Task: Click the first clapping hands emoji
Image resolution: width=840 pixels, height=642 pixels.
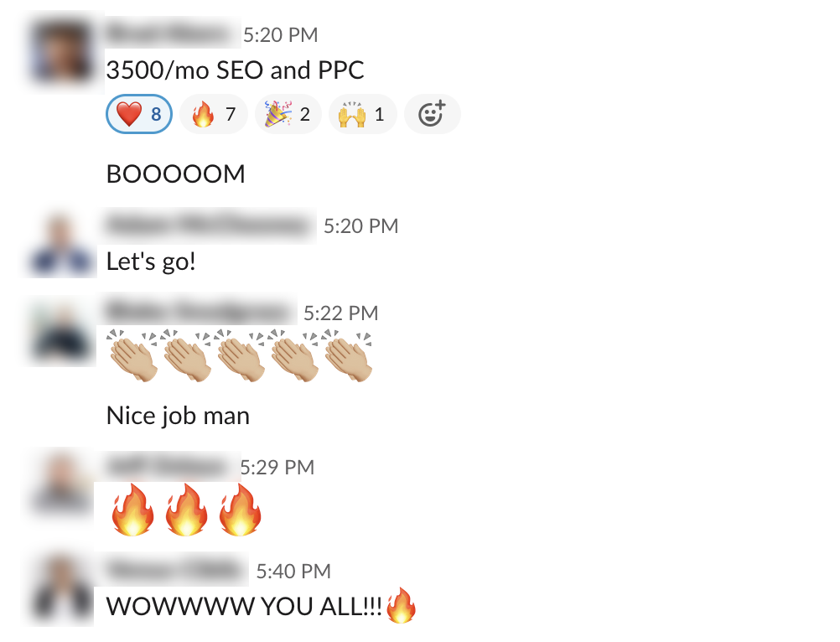Action: click(x=132, y=355)
